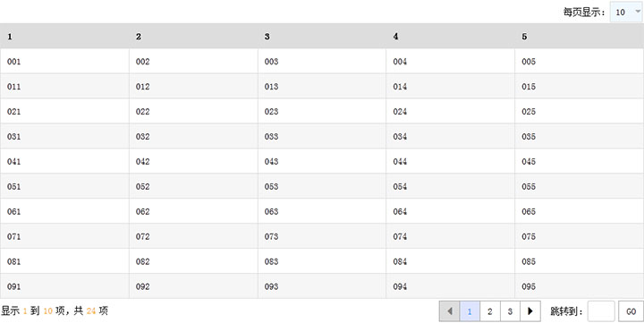Viewport: 644px width, 323px height.
Task: Select table cell 095
Action: coord(580,286)
